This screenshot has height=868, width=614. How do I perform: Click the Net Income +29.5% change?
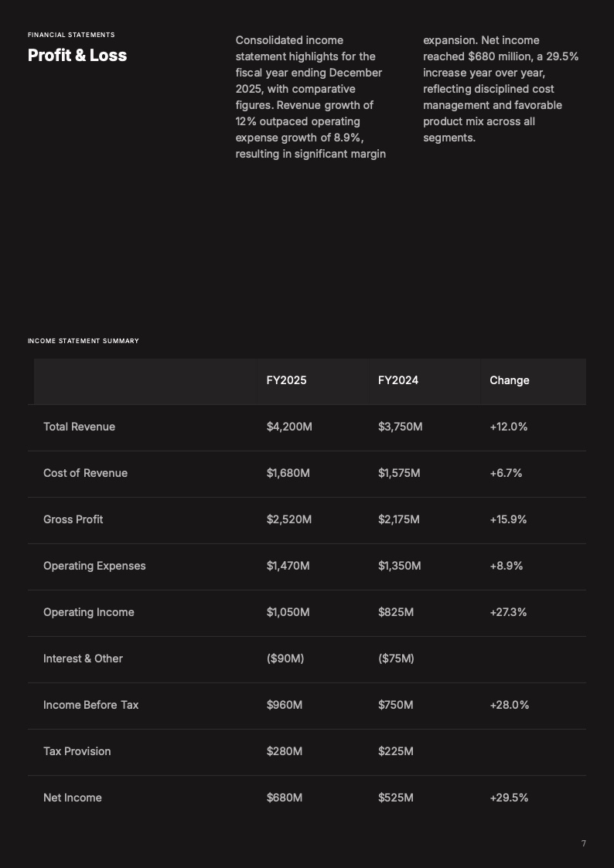tap(509, 798)
